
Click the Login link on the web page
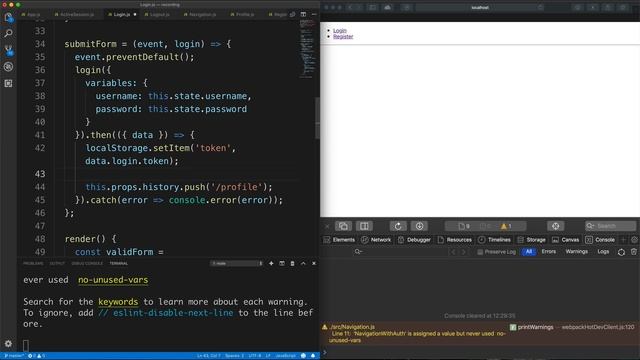[340, 31]
